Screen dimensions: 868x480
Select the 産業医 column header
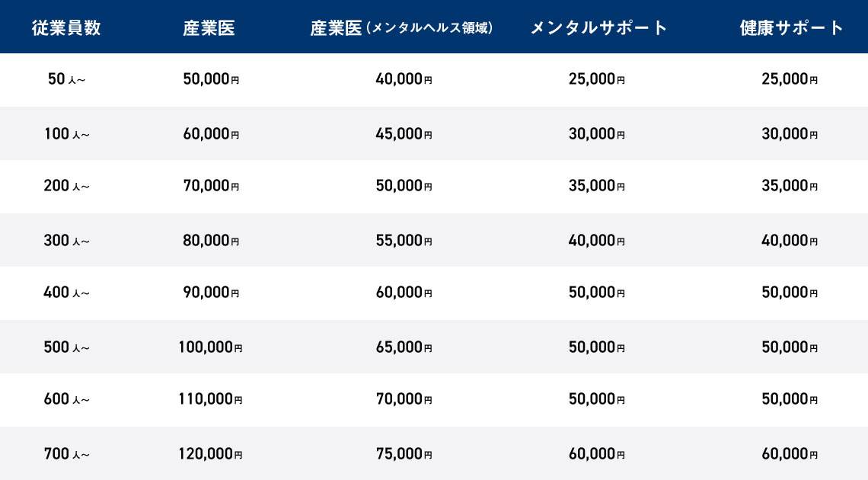(209, 28)
